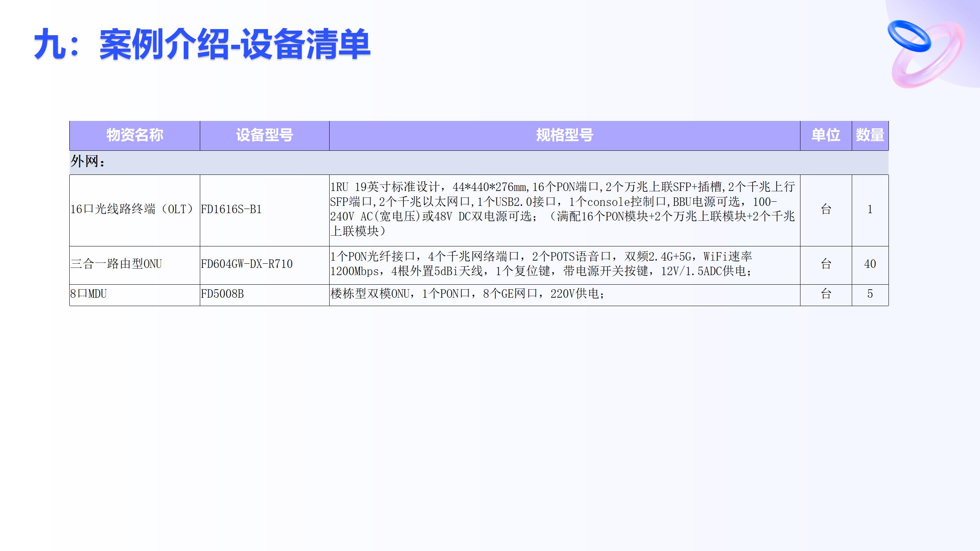Image resolution: width=980 pixels, height=551 pixels.
Task: Select the 8口MDU cell
Action: 135,295
